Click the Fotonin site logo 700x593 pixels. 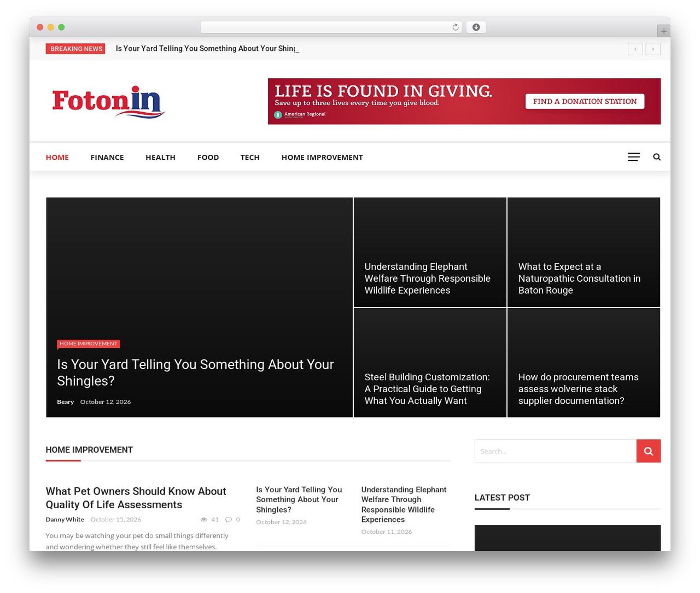click(x=108, y=102)
